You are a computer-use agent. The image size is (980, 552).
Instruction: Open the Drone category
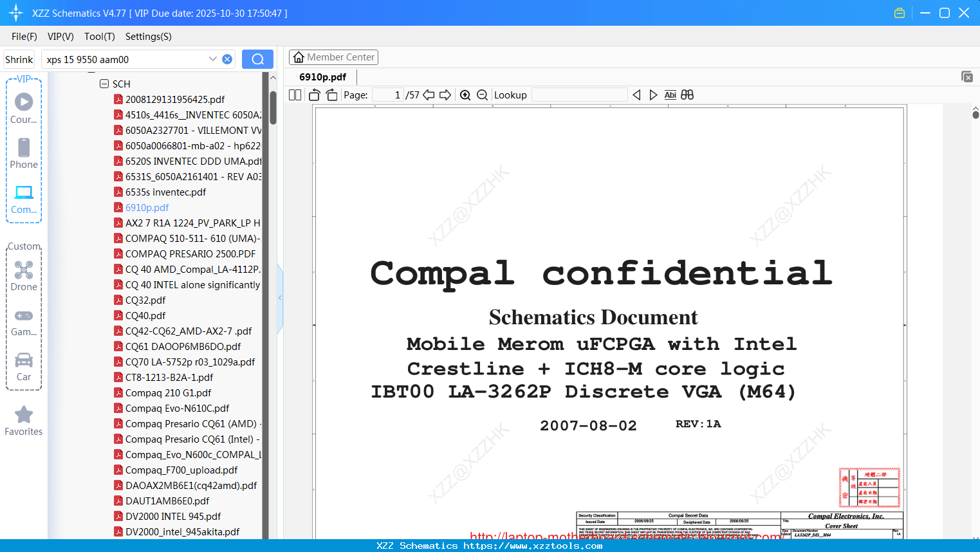tap(24, 275)
